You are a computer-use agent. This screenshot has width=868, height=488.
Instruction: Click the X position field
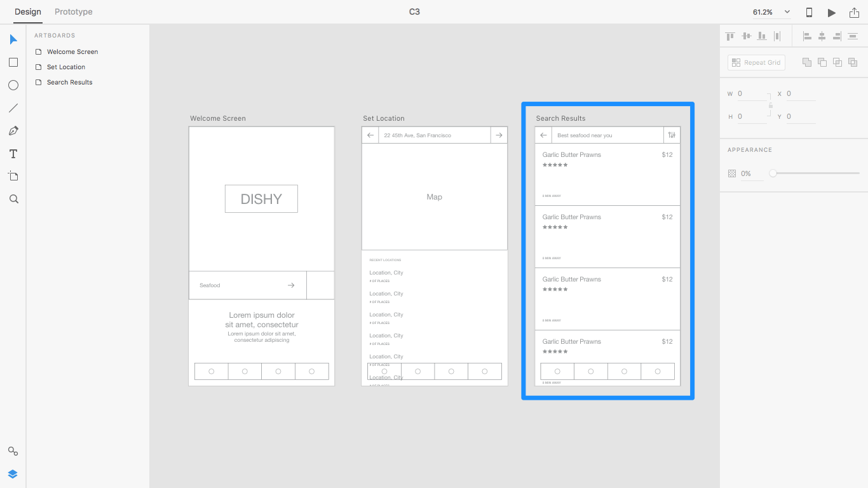point(801,94)
